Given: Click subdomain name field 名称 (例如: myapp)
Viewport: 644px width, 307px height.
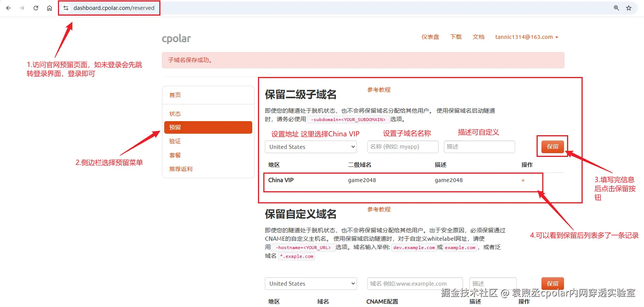Looking at the screenshot, I should click(x=403, y=147).
